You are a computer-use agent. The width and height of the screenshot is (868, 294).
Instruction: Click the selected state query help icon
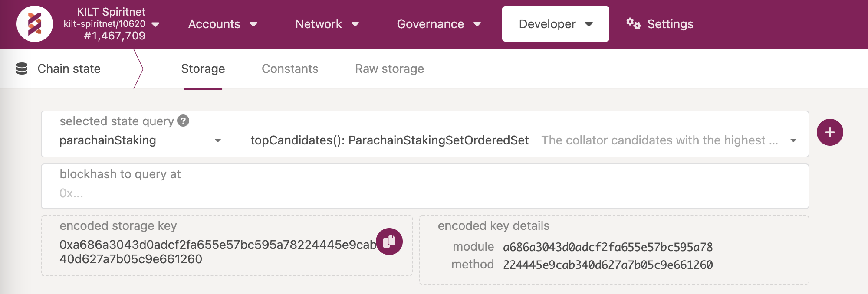[x=183, y=121]
